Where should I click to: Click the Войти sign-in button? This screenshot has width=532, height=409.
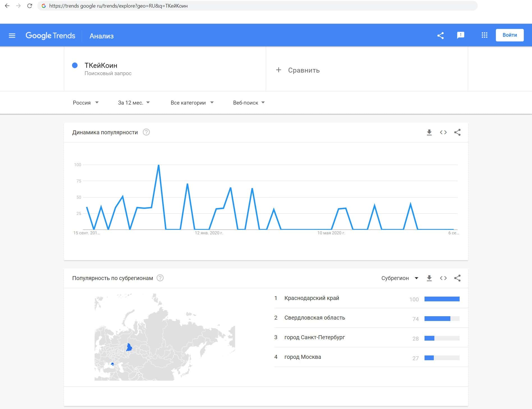coord(509,35)
